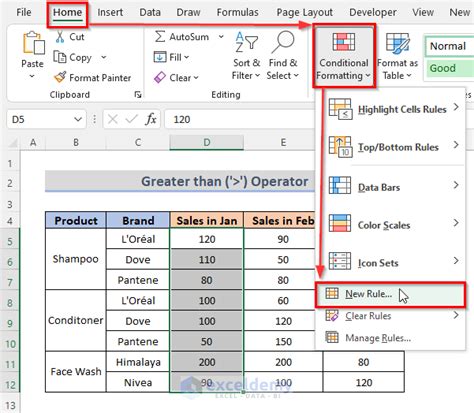
Task: Expand the Highlight Cells Rules submenu arrow
Action: (x=456, y=107)
